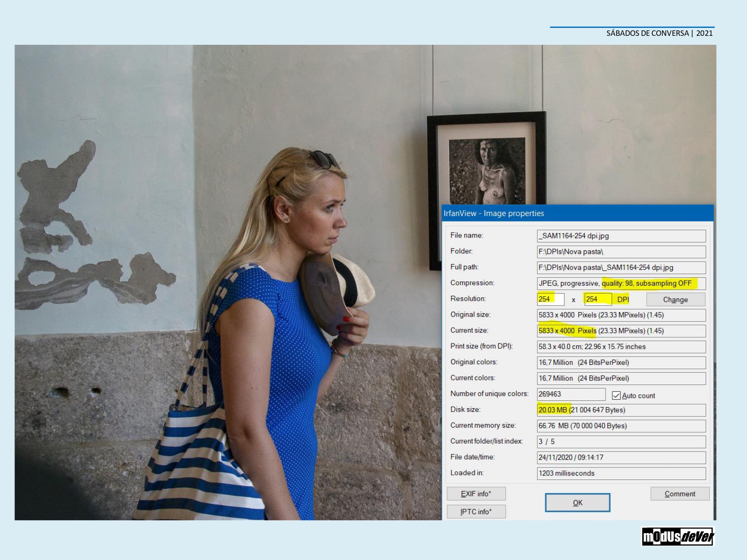Select the Folder path field
The width and height of the screenshot is (747, 560).
coord(621,252)
